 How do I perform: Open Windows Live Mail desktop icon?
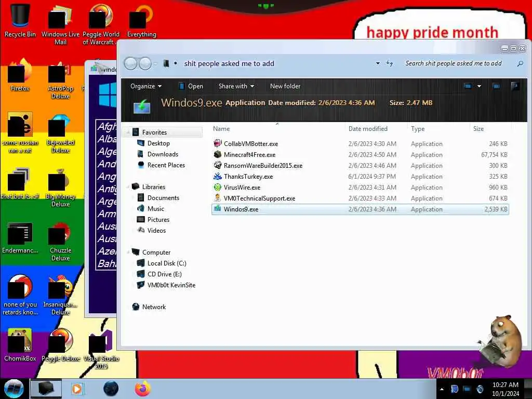point(60,24)
